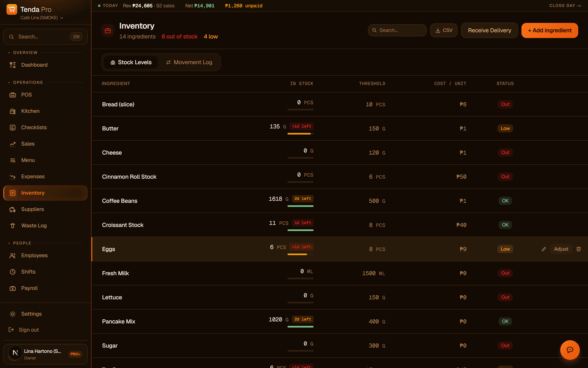
Task: Click the sidebar Search field
Action: tap(46, 37)
